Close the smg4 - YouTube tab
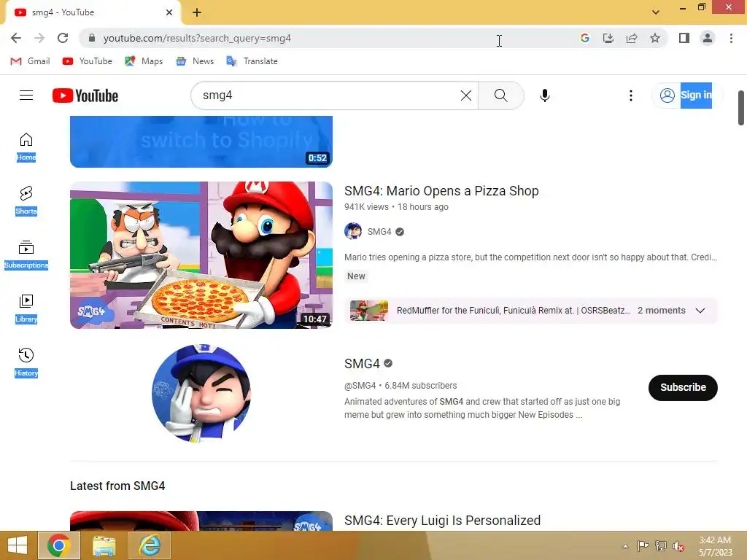Viewport: 747px width, 560px height. point(169,12)
